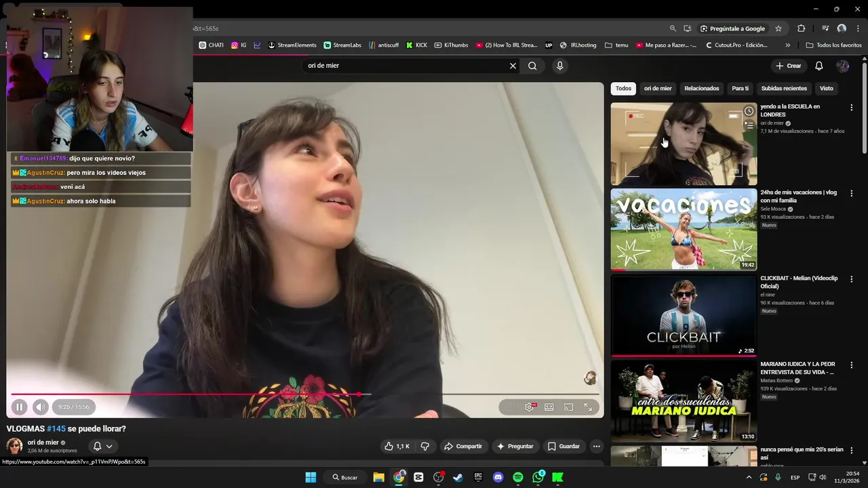The image size is (868, 488).
Task: Open options for 'yendo a la ESCUELA' video
Action: click(852, 108)
